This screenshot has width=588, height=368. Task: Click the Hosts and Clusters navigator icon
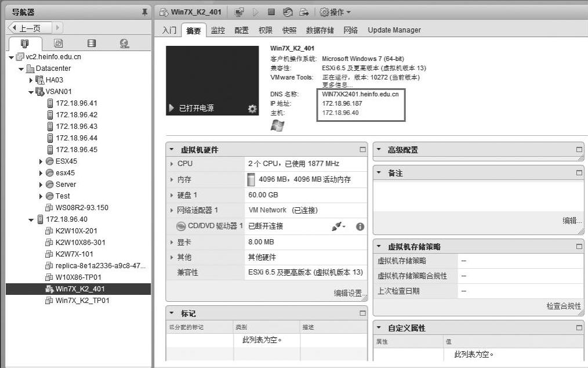pyautogui.click(x=25, y=44)
